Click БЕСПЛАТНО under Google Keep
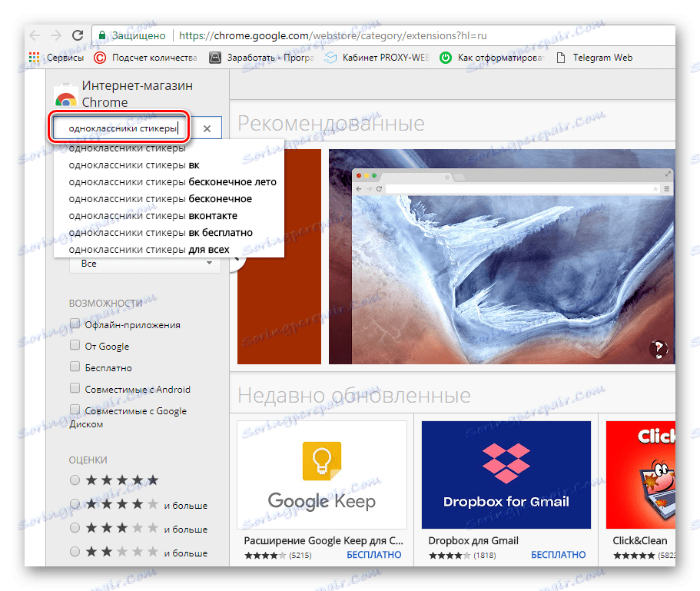The height and width of the screenshot is (591, 700). pos(373,555)
